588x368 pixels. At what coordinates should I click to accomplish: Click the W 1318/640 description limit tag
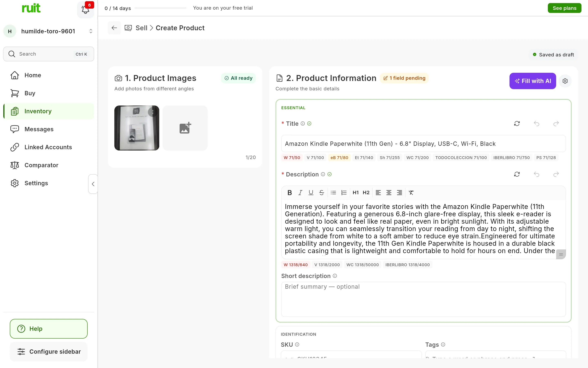coord(295,265)
